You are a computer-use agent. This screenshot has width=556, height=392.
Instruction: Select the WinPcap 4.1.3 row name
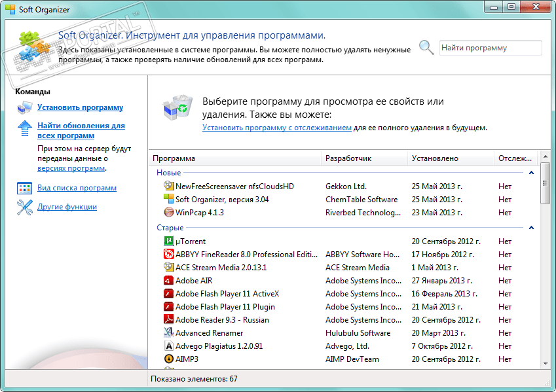[200, 212]
